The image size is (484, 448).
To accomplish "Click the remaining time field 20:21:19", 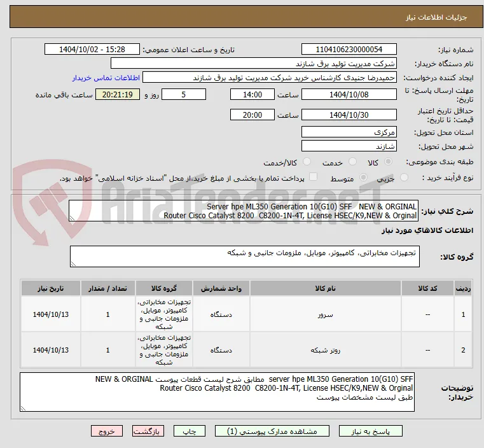I will 118,94.
